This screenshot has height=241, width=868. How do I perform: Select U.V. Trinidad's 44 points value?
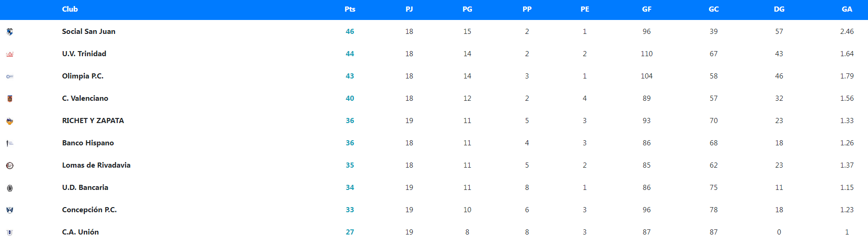pyautogui.click(x=350, y=54)
